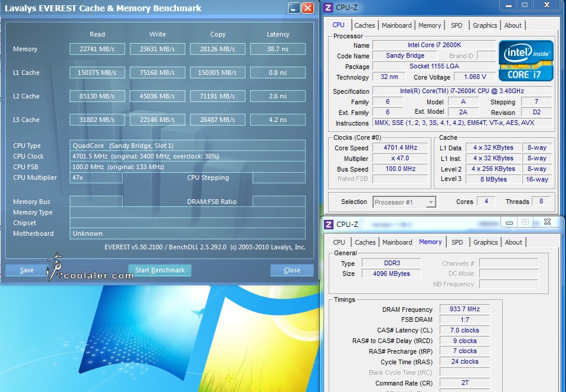Screen dimensions: 566x392
Task: Click the CPU Multiplier value 47x
Action: [96, 177]
